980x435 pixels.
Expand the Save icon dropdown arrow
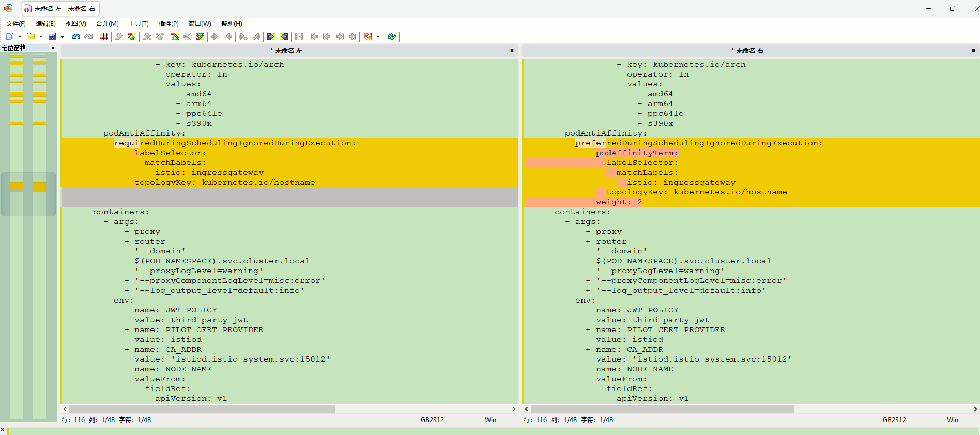pyautogui.click(x=62, y=36)
